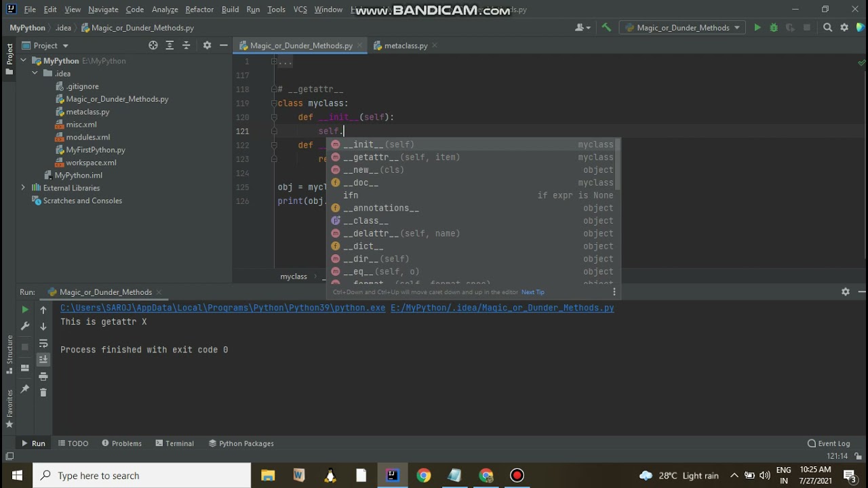Toggle scroll to end in Run console
The width and height of the screenshot is (868, 488).
pos(43,359)
